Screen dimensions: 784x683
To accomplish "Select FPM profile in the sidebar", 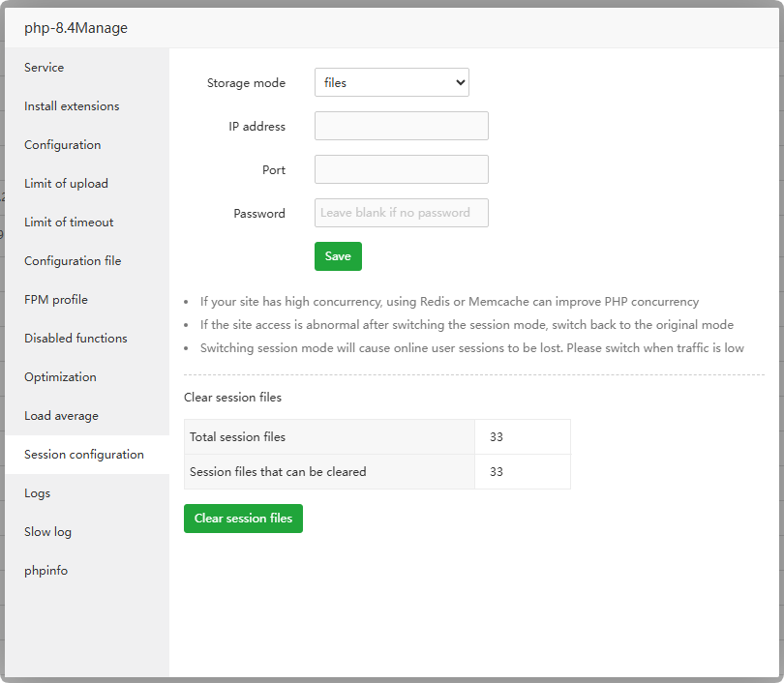I will pos(56,300).
